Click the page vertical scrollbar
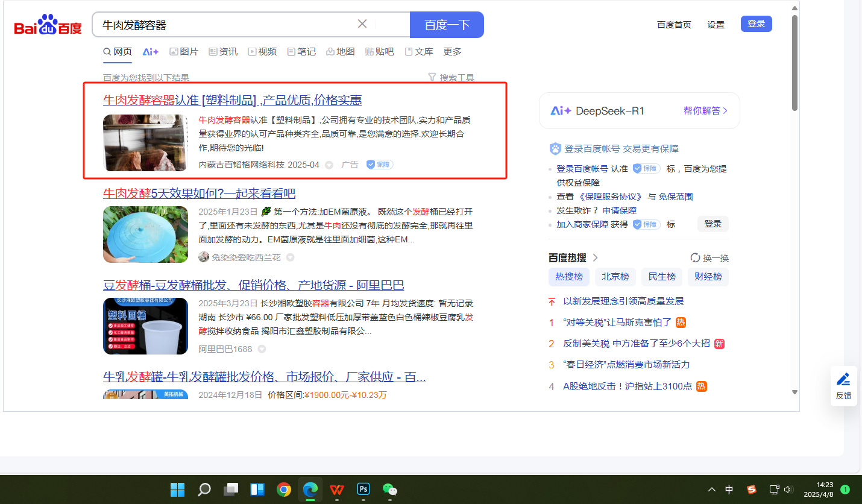This screenshot has height=504, width=862. 794,63
